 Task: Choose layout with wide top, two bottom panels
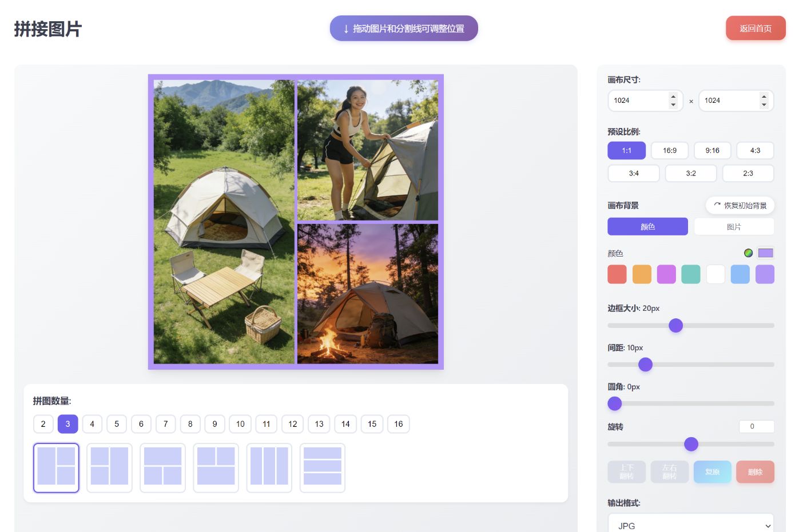162,467
